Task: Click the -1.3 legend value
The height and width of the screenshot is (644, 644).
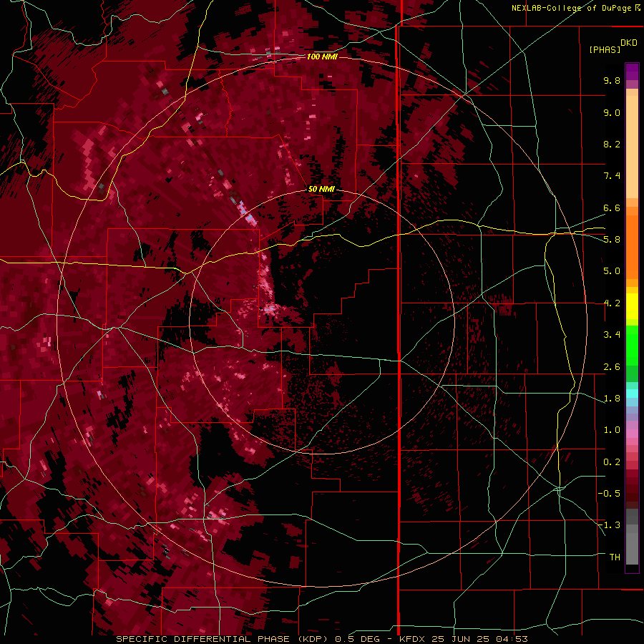Action: click(x=609, y=525)
